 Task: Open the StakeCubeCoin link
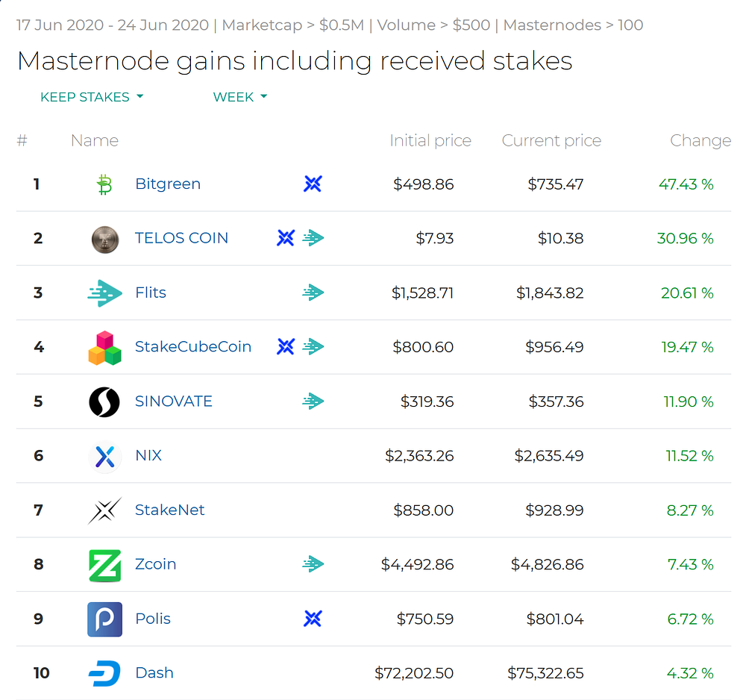click(x=192, y=347)
